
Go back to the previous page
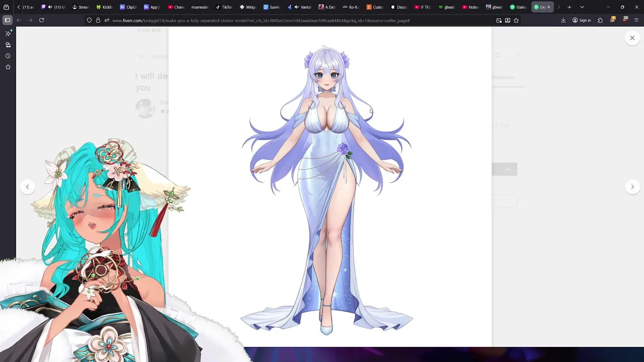(x=19, y=20)
